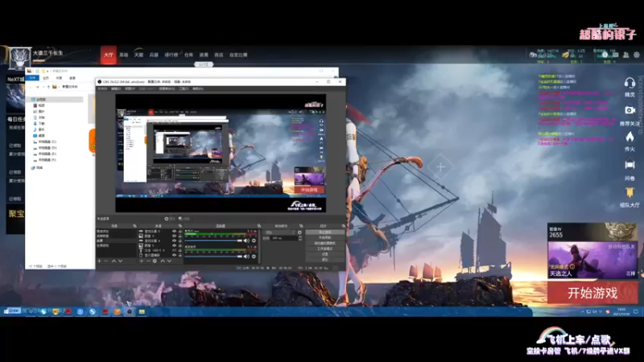
Task: Select 下载 Downloads in File Explorer sidebar
Action: 40,124
